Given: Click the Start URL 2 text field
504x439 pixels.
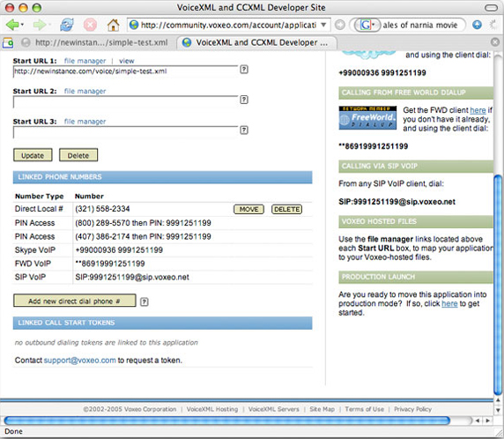Looking at the screenshot, I should pyautogui.click(x=125, y=101).
